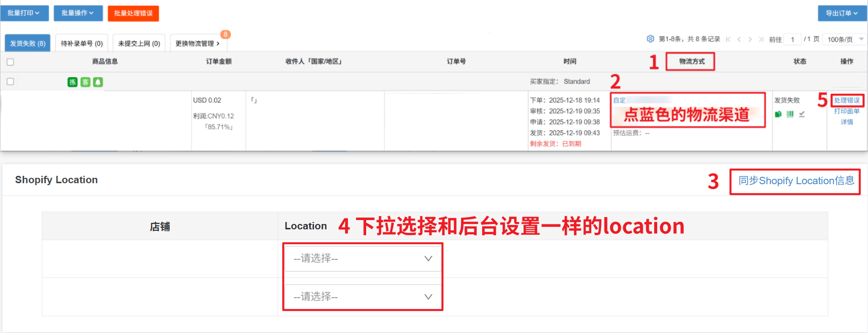Click the gray checkmark status icon
868x333 pixels.
[x=802, y=114]
